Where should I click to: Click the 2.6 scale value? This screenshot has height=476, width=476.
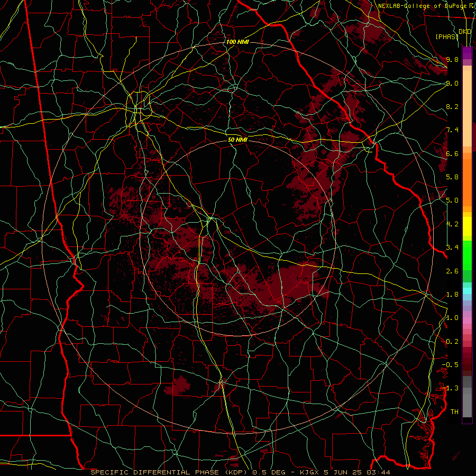pyautogui.click(x=452, y=271)
